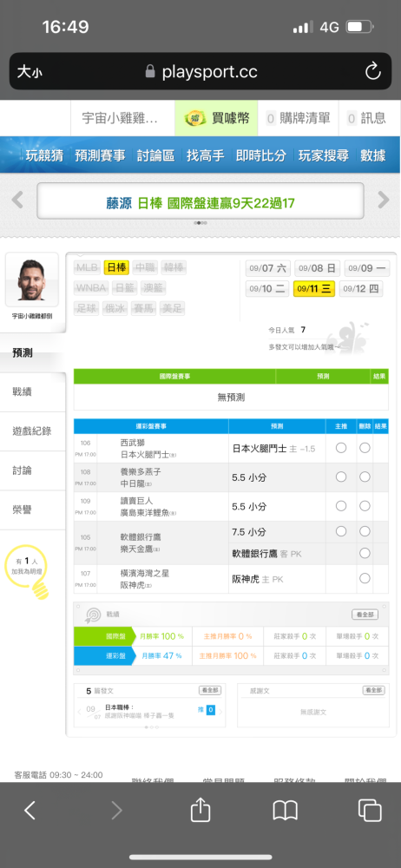Viewport: 401px width, 868px height.
Task: Click the 月勝率 100 % statistic
Action: click(x=161, y=636)
